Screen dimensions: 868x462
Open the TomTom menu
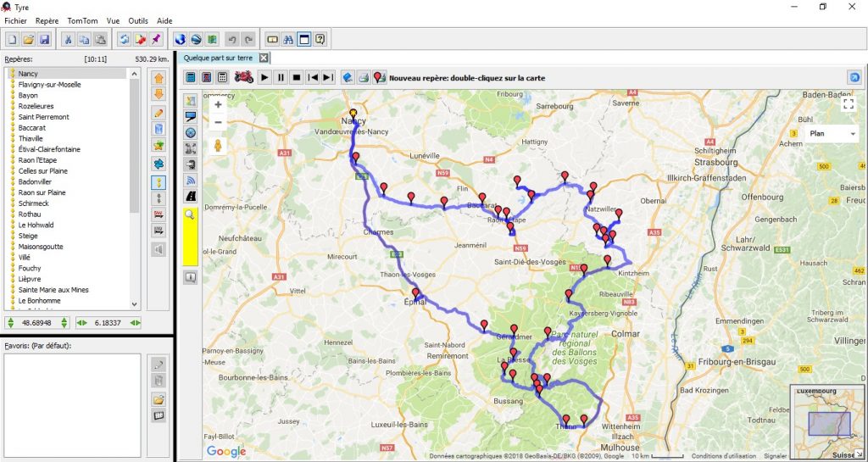[x=82, y=20]
